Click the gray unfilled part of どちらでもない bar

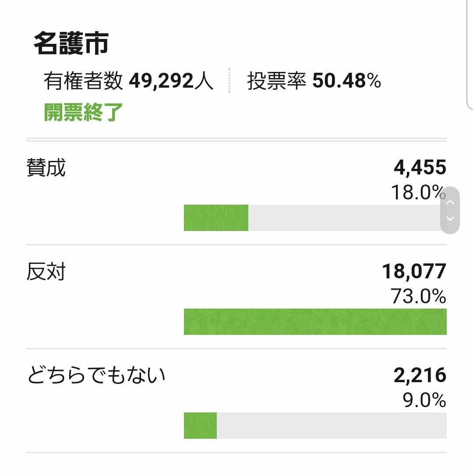332,426
